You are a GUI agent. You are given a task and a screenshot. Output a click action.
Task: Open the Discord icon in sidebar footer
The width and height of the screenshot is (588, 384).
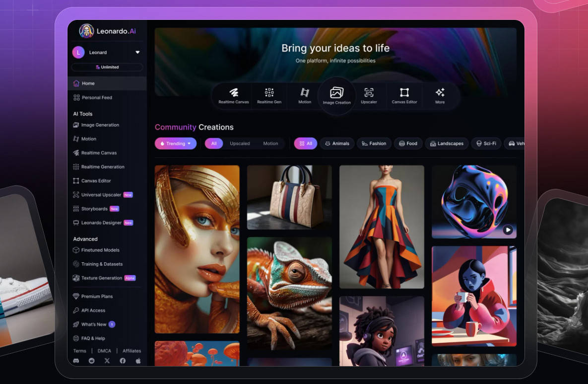point(76,361)
